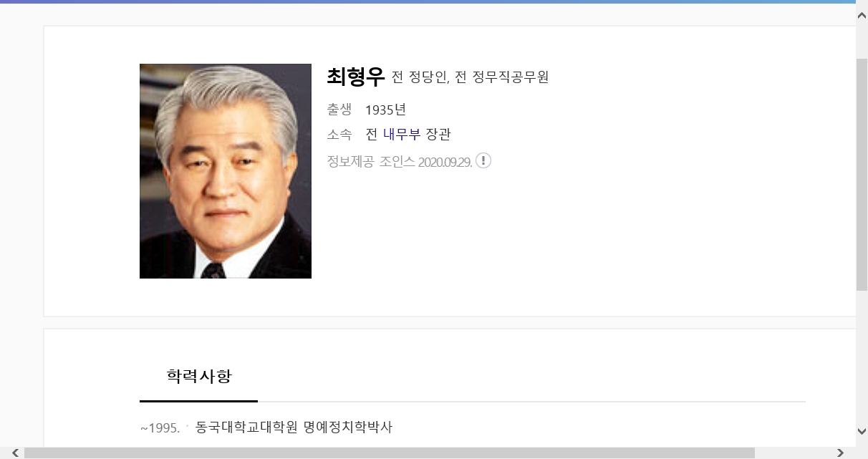This screenshot has height=459, width=868.
Task: Click the word 장관 after 내무부
Action: (x=438, y=135)
